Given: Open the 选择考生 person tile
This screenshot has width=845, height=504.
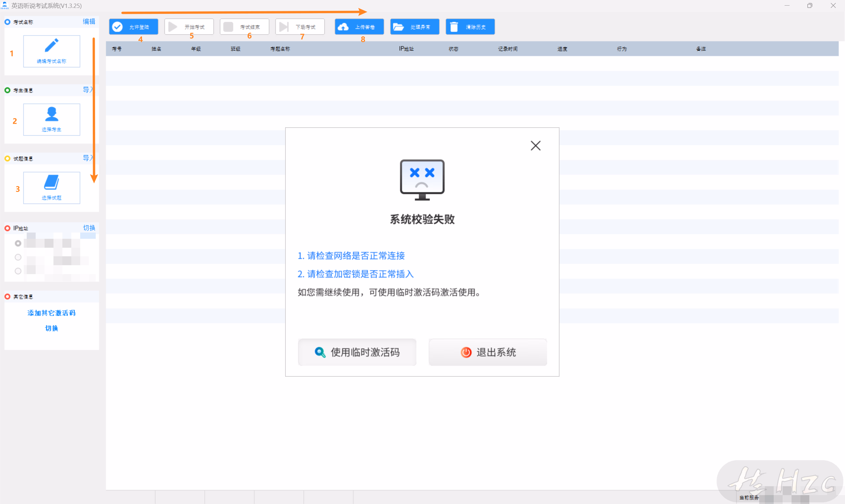Looking at the screenshot, I should 51,119.
